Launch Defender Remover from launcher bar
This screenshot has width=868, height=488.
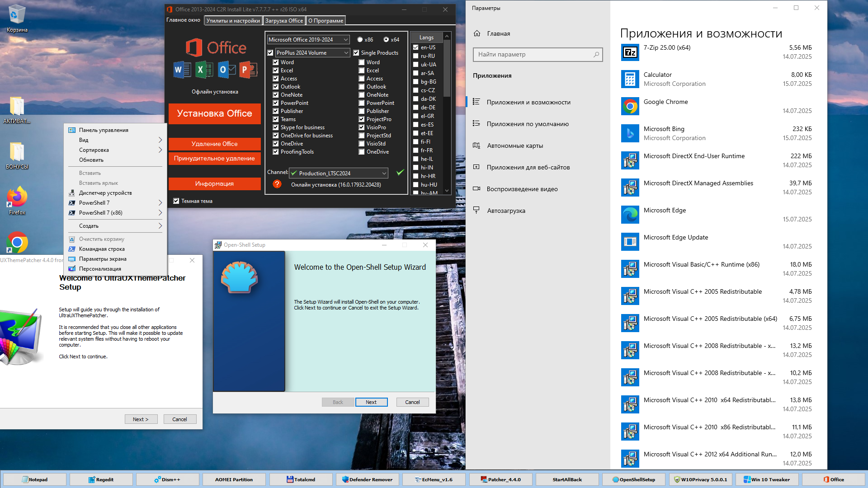[x=367, y=479]
